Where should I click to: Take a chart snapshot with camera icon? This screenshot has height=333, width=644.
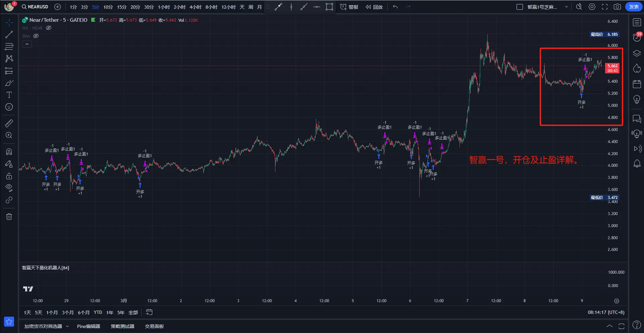tap(617, 7)
